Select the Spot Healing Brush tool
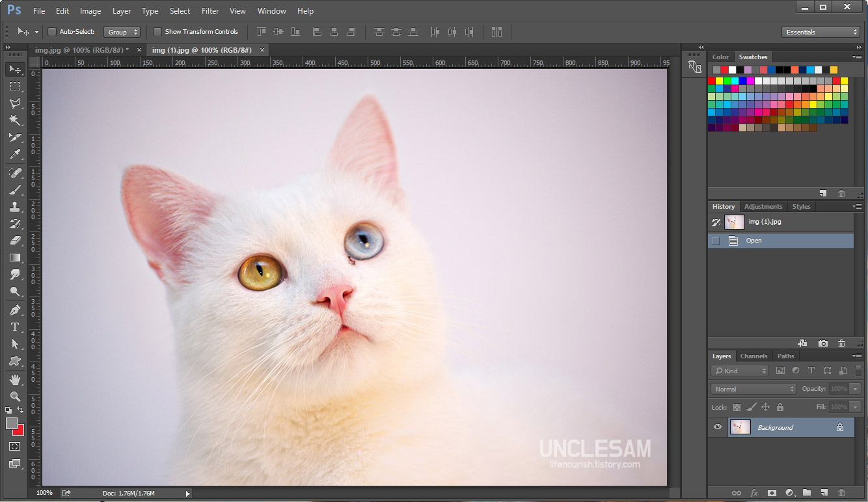The height and width of the screenshot is (502, 868). click(14, 173)
